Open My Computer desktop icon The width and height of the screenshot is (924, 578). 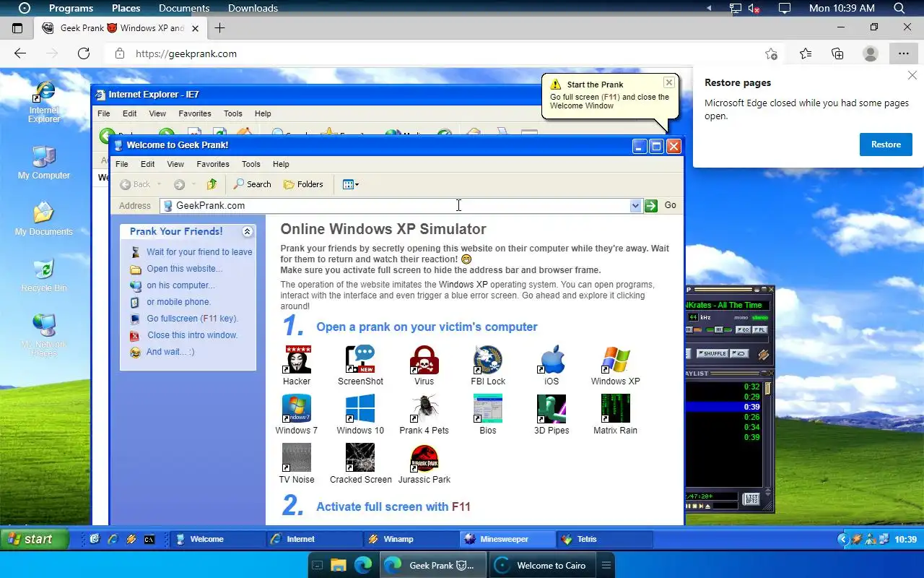point(44,163)
